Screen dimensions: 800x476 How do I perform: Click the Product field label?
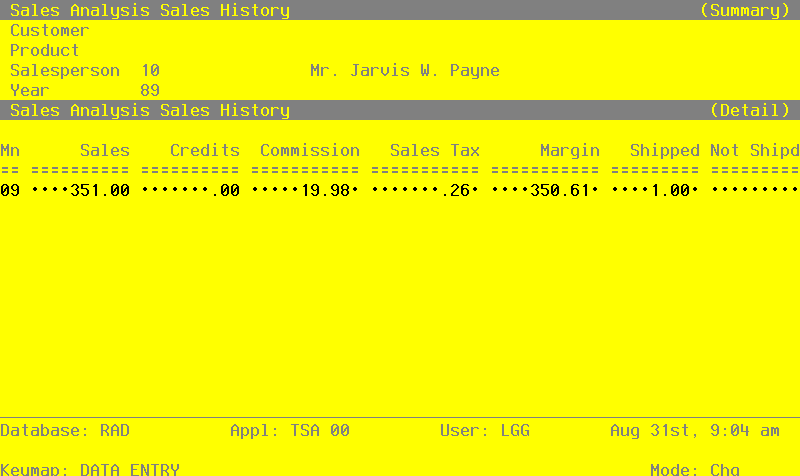click(44, 51)
